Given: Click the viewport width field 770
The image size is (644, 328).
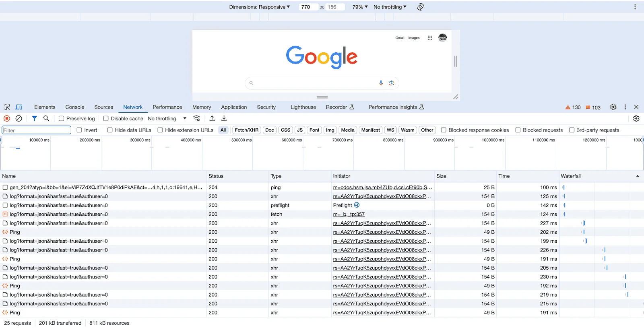Looking at the screenshot, I should 308,7.
